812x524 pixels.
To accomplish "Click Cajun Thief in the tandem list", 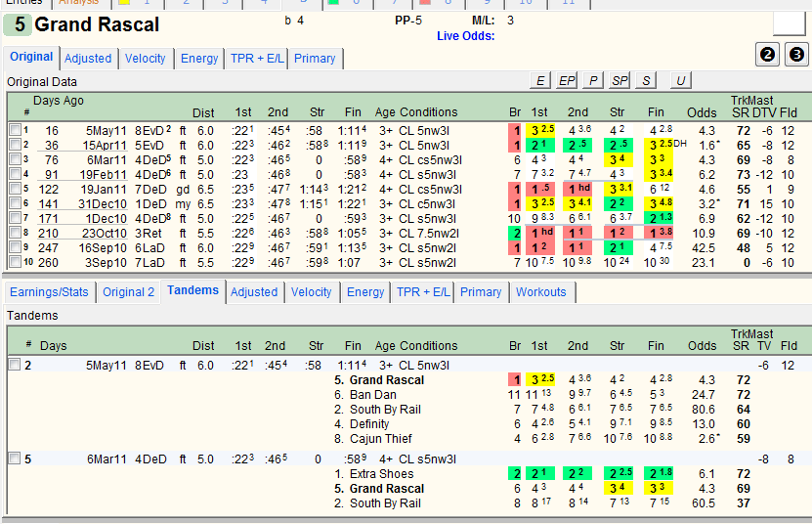I will click(381, 439).
